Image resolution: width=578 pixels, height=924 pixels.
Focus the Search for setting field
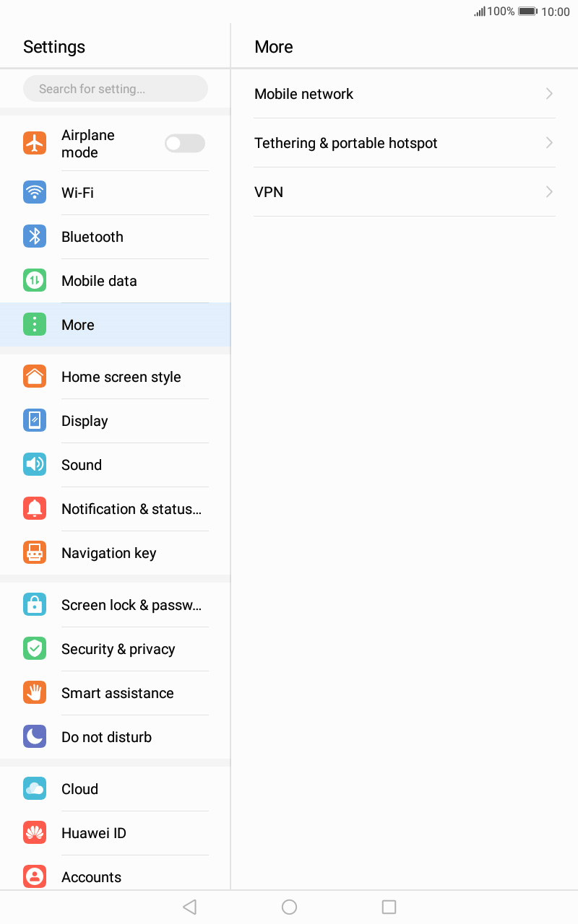click(116, 89)
